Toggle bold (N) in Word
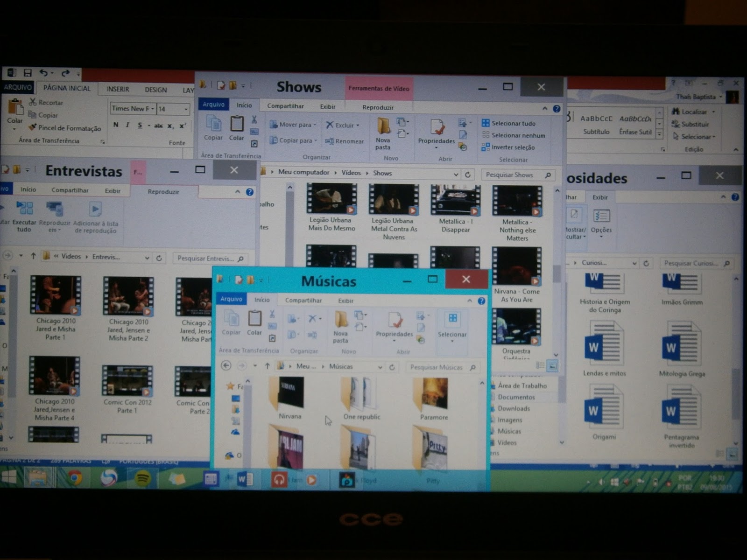747x560 pixels. coord(116,125)
